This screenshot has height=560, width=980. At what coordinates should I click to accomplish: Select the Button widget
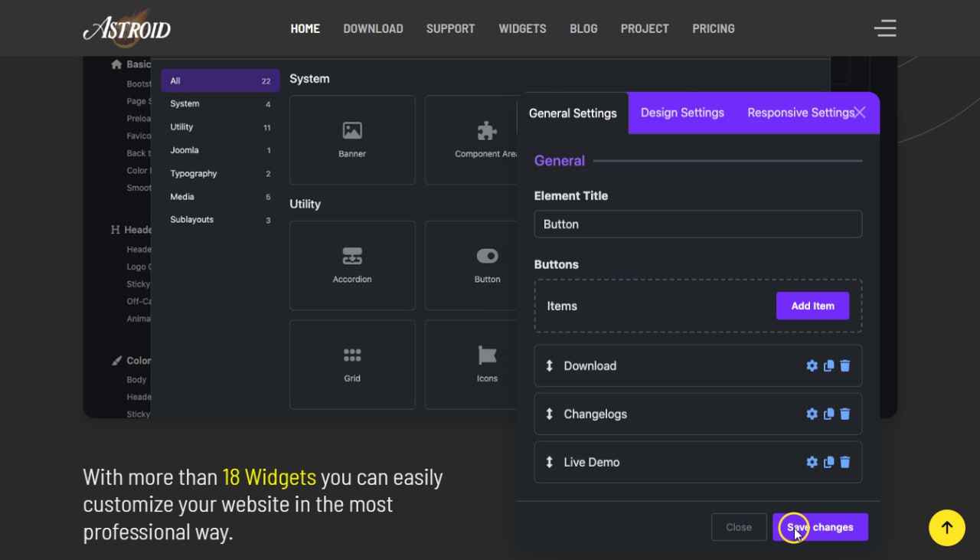pyautogui.click(x=472, y=265)
